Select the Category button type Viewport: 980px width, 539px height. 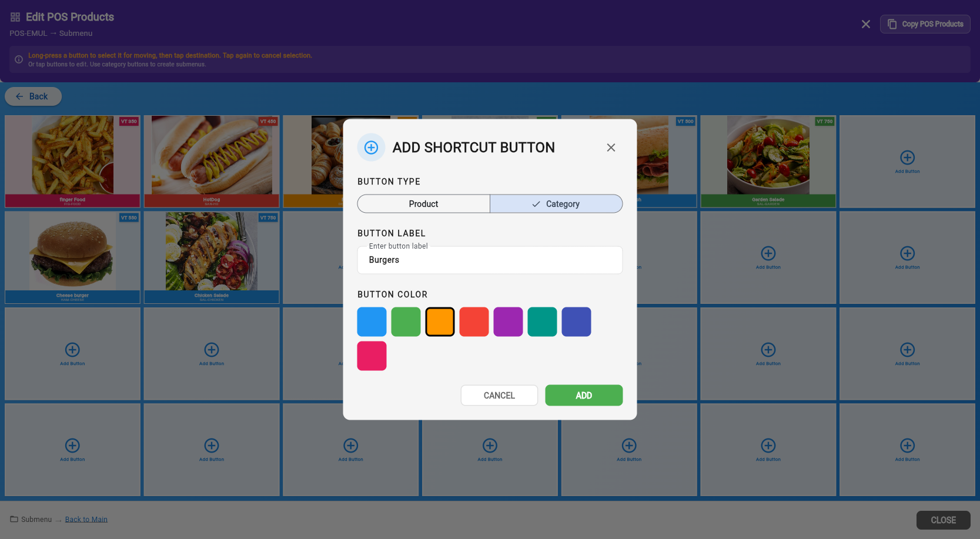point(556,204)
